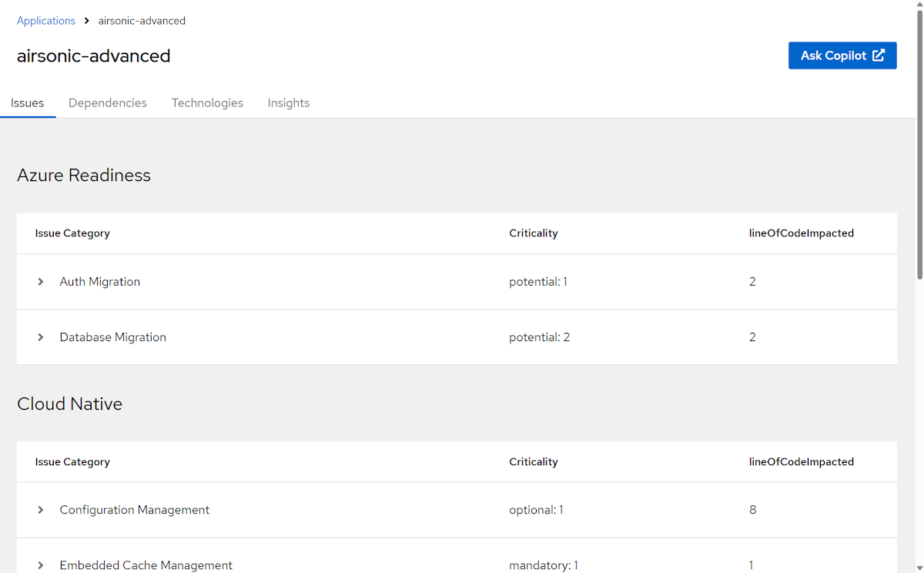Click the Azure Readiness Issue Category header
The image size is (924, 573).
(72, 233)
